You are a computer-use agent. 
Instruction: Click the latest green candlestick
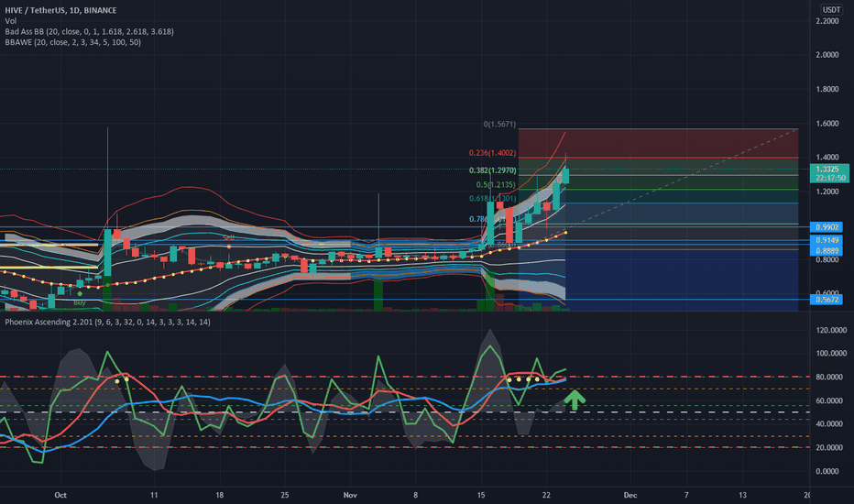[x=565, y=175]
